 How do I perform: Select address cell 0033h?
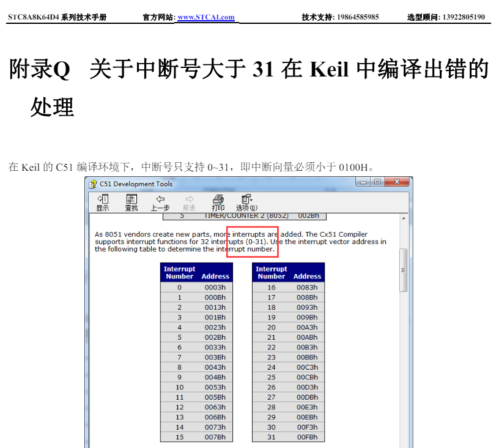[215, 347]
